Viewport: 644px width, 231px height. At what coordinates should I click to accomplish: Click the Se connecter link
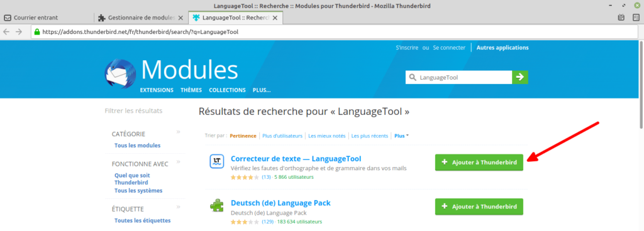(449, 48)
